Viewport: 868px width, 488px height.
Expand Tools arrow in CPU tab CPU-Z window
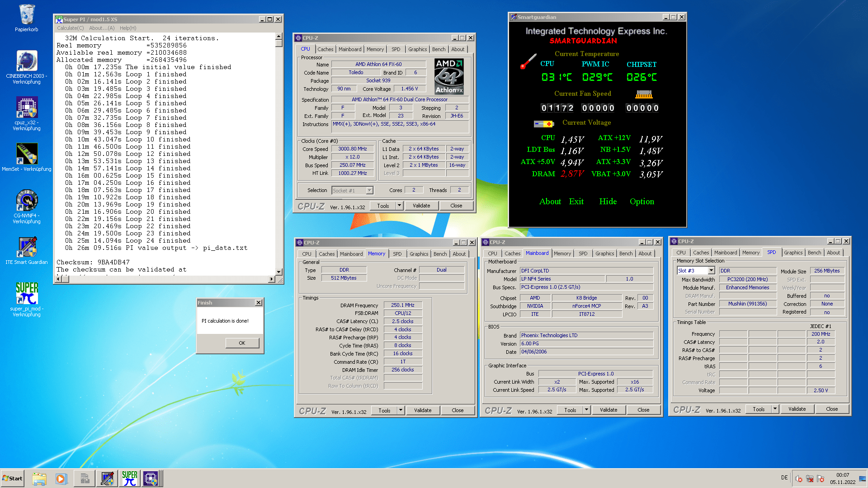tap(399, 206)
